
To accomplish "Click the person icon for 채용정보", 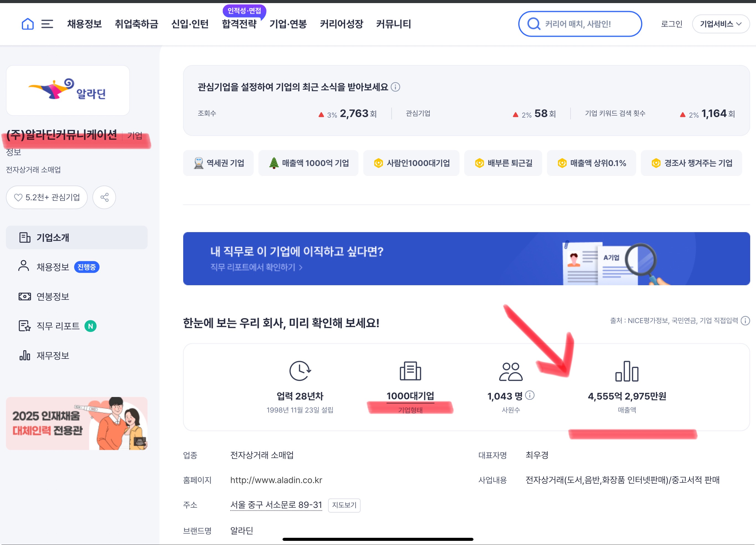I will (24, 266).
